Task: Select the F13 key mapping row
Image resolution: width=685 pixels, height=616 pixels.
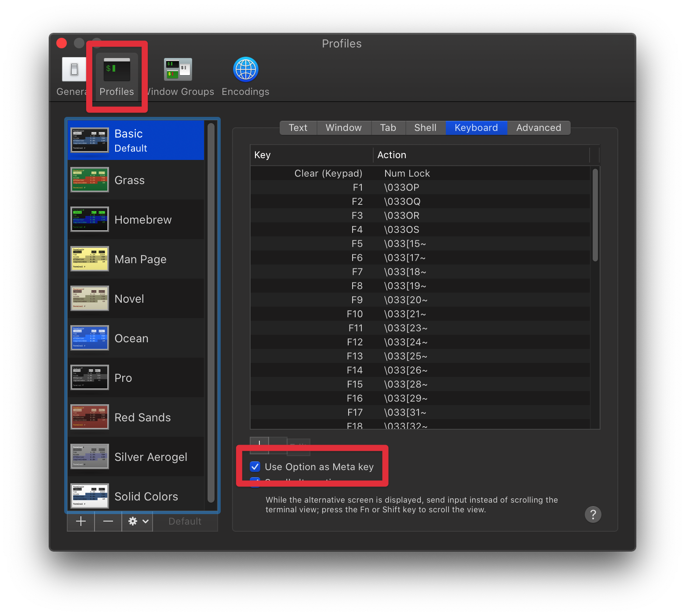Action: [420, 356]
